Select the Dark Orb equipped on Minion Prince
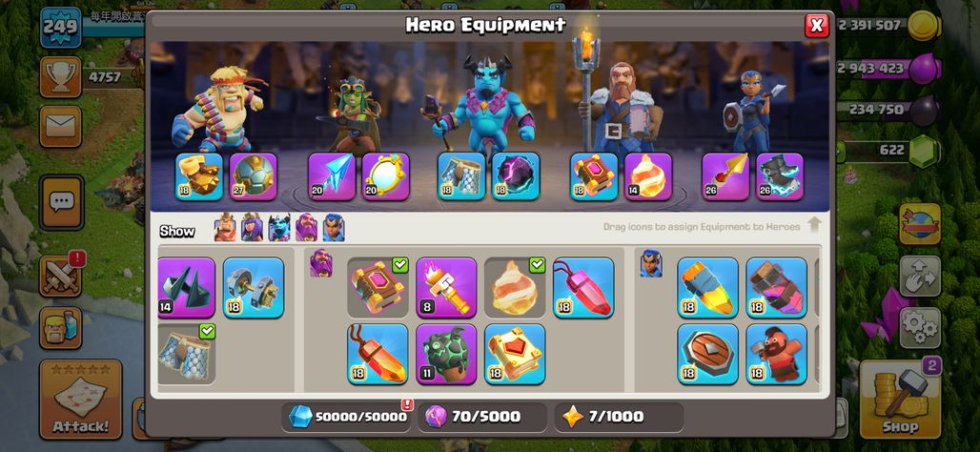Image resolution: width=980 pixels, height=452 pixels. tap(516, 176)
